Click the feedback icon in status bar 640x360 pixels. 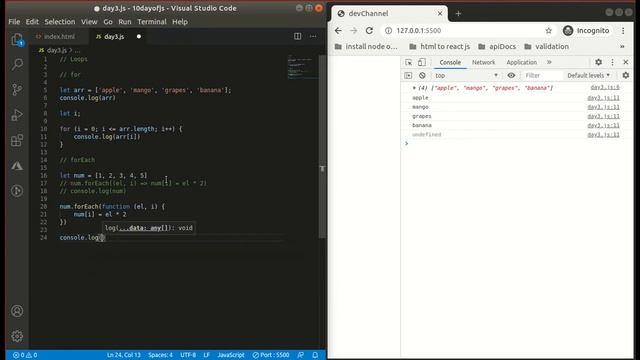point(301,355)
